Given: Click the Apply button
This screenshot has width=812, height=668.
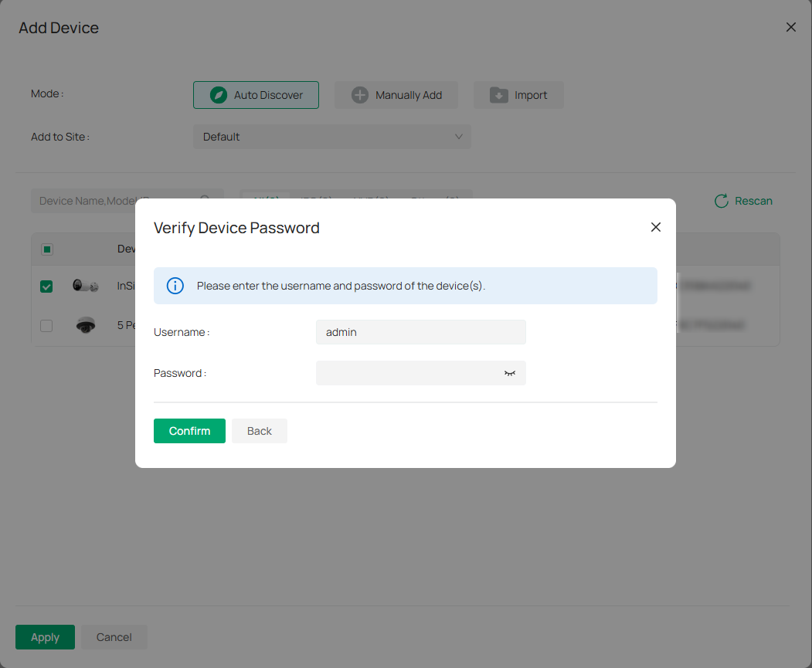Looking at the screenshot, I should coord(45,637).
